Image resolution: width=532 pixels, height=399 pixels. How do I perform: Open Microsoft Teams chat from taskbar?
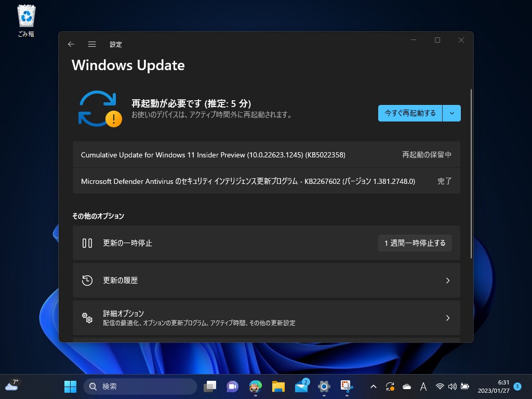click(x=232, y=387)
